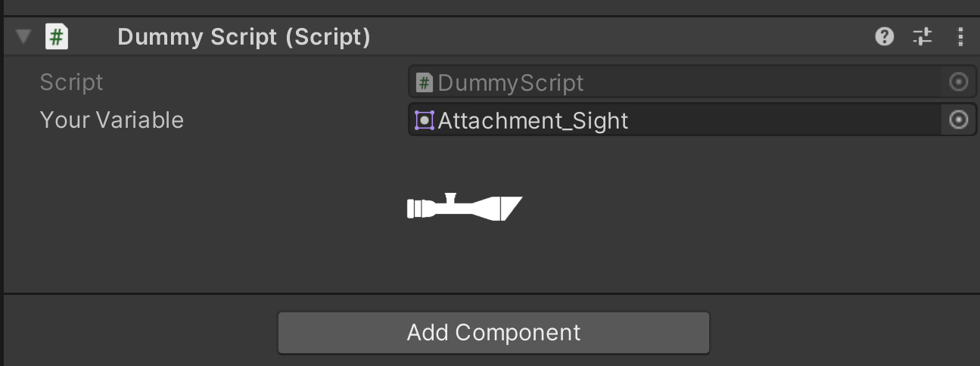The height and width of the screenshot is (366, 980).
Task: Click the DummyScript script reference field
Action: pos(681,82)
